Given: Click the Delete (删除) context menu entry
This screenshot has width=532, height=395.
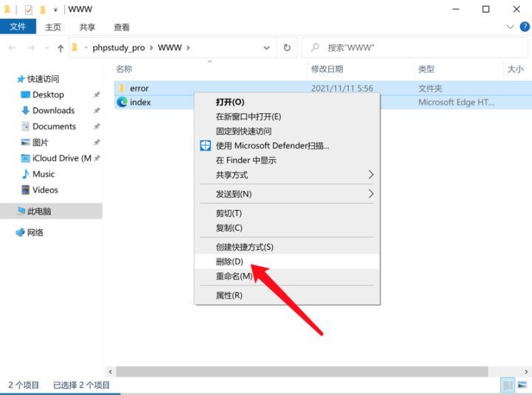Looking at the screenshot, I should [287, 262].
